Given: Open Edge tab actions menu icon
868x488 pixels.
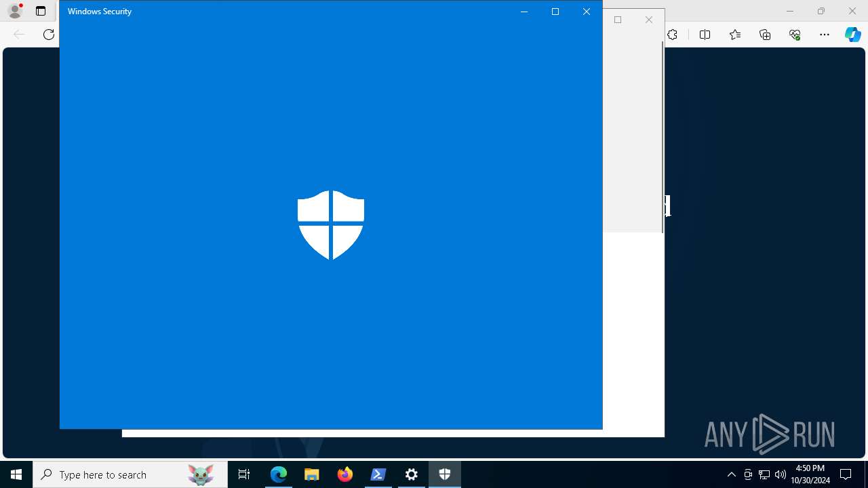Looking at the screenshot, I should click(41, 11).
